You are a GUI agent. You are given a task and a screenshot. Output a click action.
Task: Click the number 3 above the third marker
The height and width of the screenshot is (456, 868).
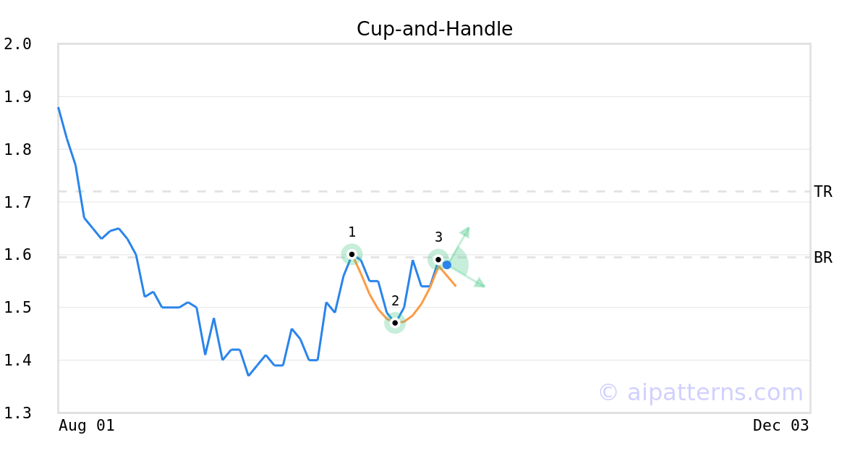[x=438, y=237]
